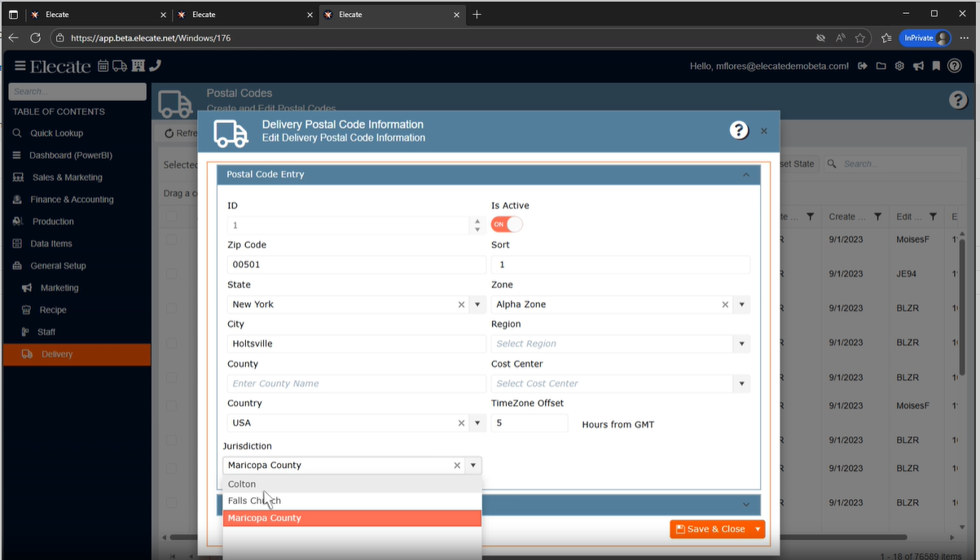Open help in Delivery Postal Code dialog

[x=738, y=130]
